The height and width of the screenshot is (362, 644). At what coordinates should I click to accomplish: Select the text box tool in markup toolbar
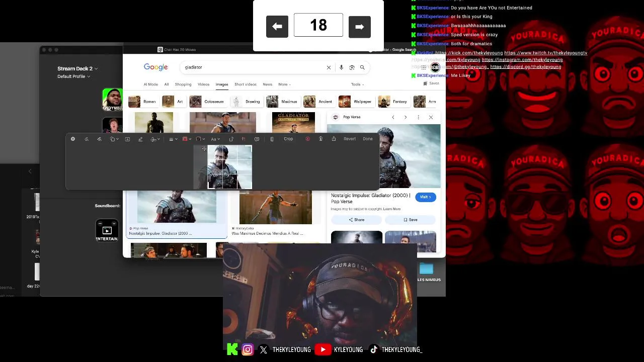coord(127,139)
